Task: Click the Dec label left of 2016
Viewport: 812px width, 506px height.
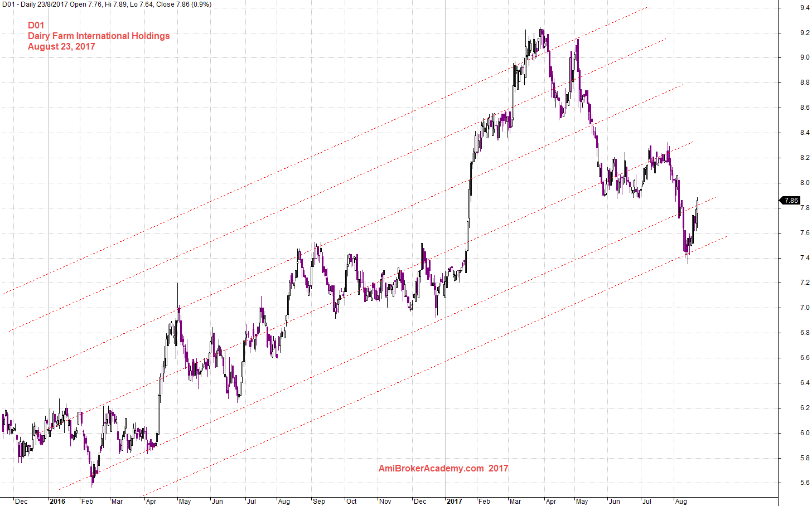Action: click(21, 502)
